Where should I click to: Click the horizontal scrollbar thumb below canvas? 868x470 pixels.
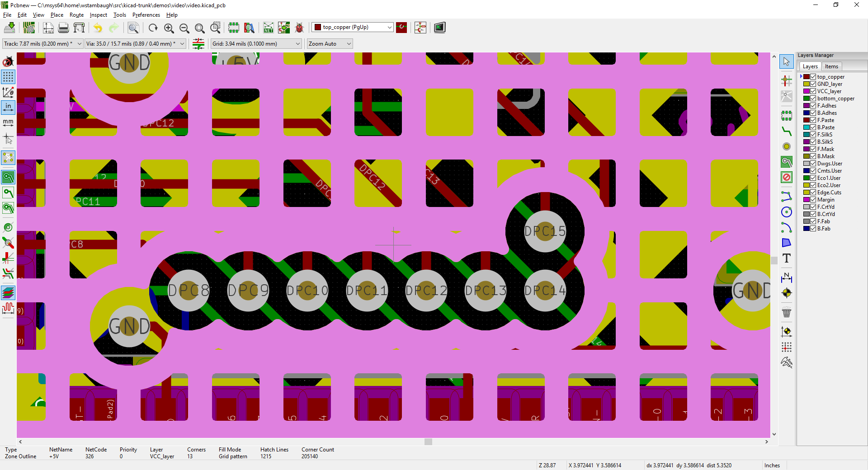click(x=428, y=442)
